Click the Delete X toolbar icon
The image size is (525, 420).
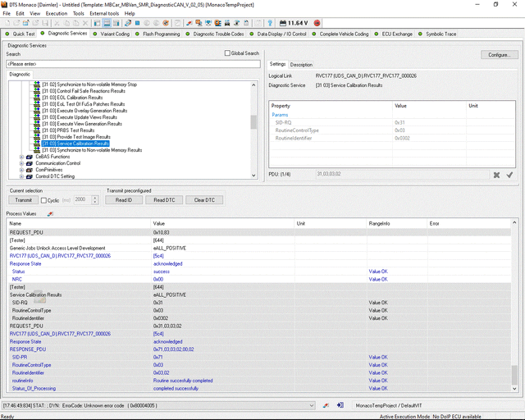click(x=85, y=23)
